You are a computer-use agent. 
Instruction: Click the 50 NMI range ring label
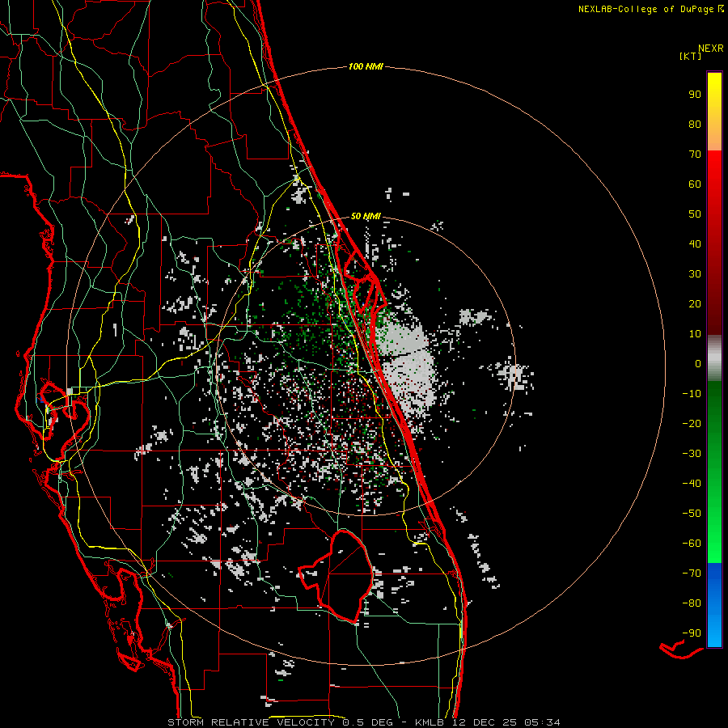[366, 216]
